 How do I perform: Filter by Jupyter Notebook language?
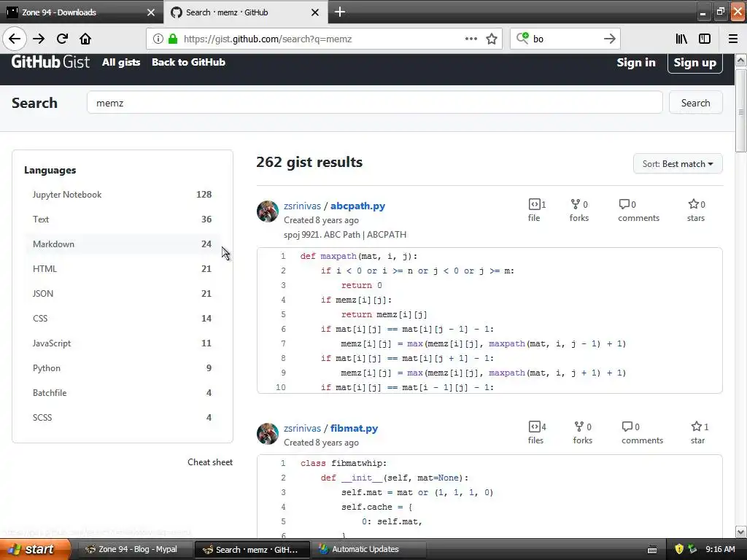(x=122, y=194)
